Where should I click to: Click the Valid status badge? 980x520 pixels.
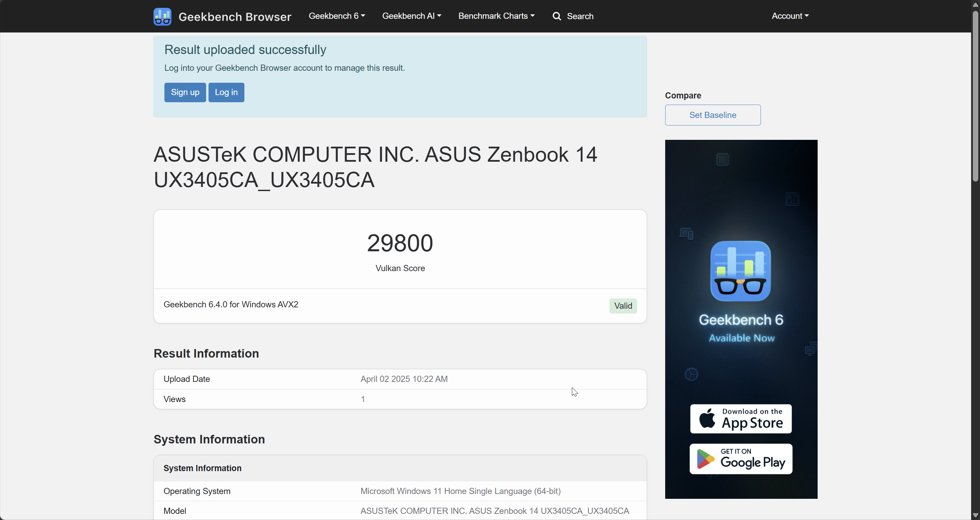pyautogui.click(x=623, y=306)
